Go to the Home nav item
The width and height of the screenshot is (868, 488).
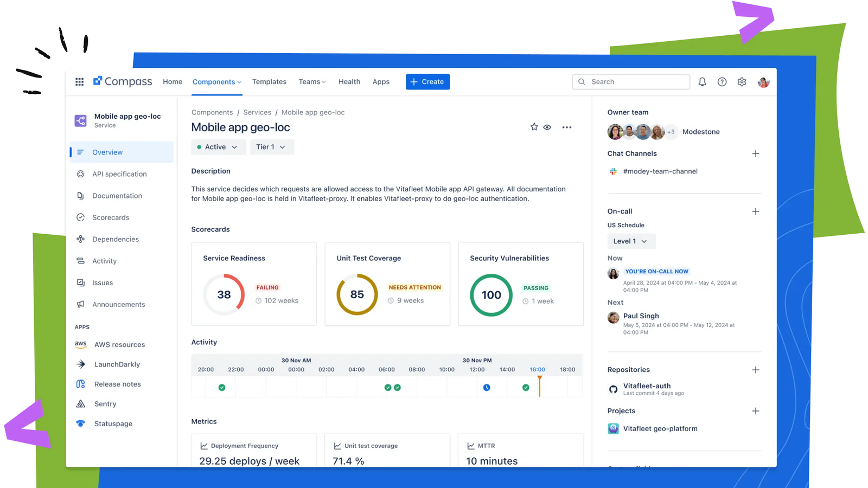pos(173,82)
